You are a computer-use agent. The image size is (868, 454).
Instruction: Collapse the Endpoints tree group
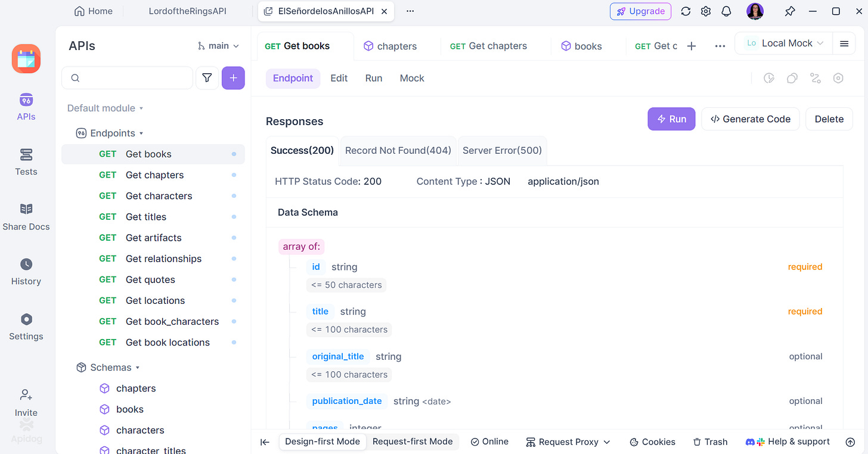[x=110, y=133]
